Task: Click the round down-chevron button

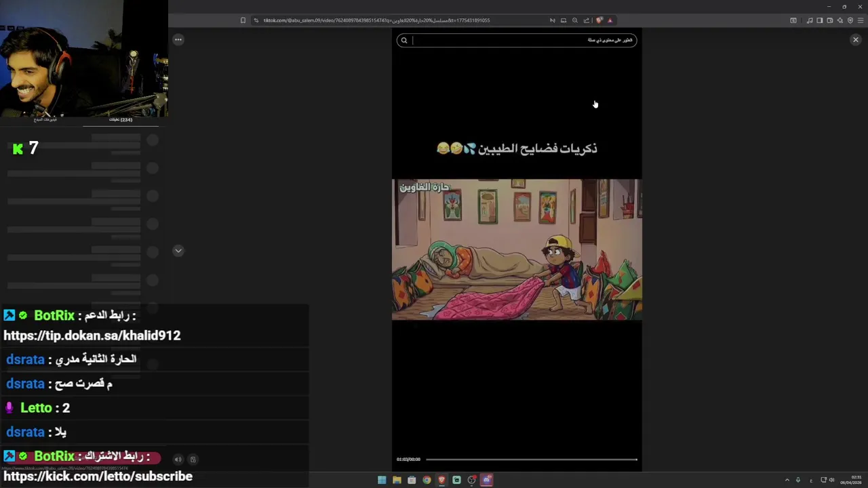Action: coord(178,251)
